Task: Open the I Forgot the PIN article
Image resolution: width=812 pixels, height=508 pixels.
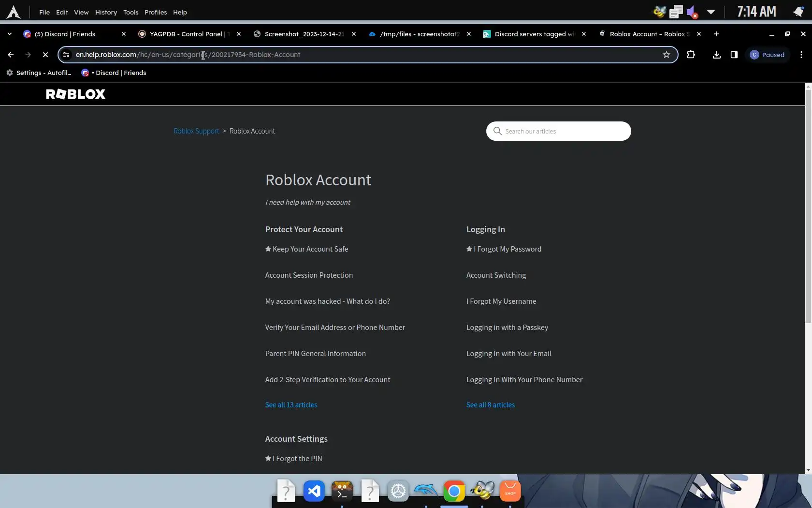Action: click(x=297, y=459)
